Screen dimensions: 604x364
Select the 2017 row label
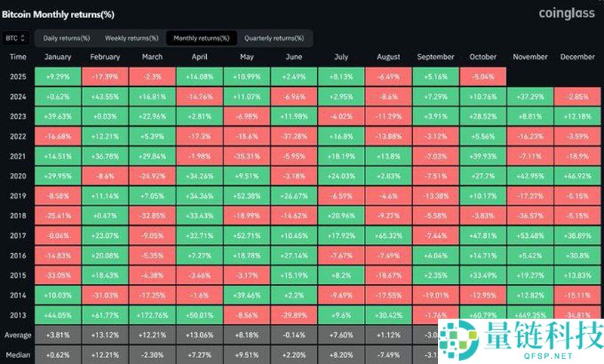[17, 236]
